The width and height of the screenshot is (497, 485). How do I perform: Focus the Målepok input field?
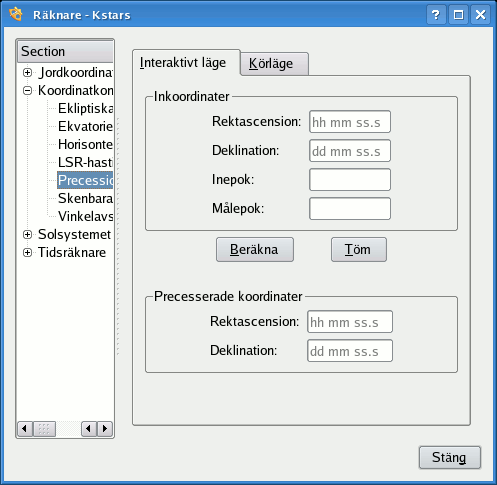tap(350, 209)
